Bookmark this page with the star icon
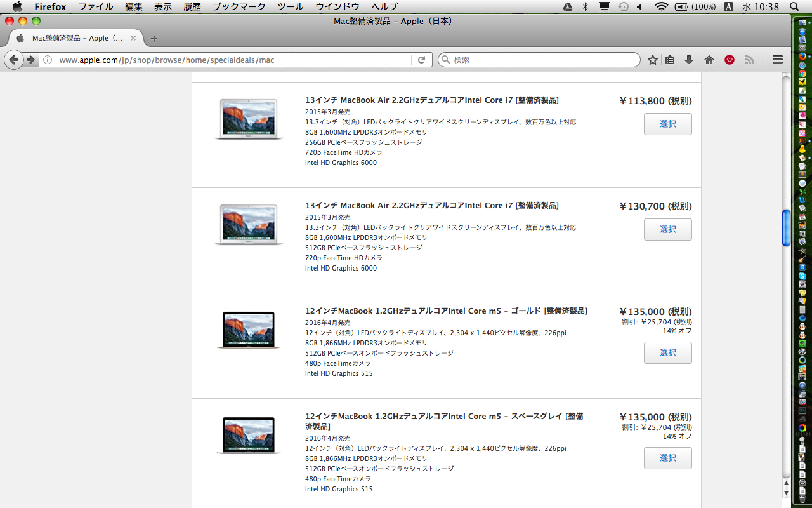Viewport: 812px width, 508px height. pos(653,60)
